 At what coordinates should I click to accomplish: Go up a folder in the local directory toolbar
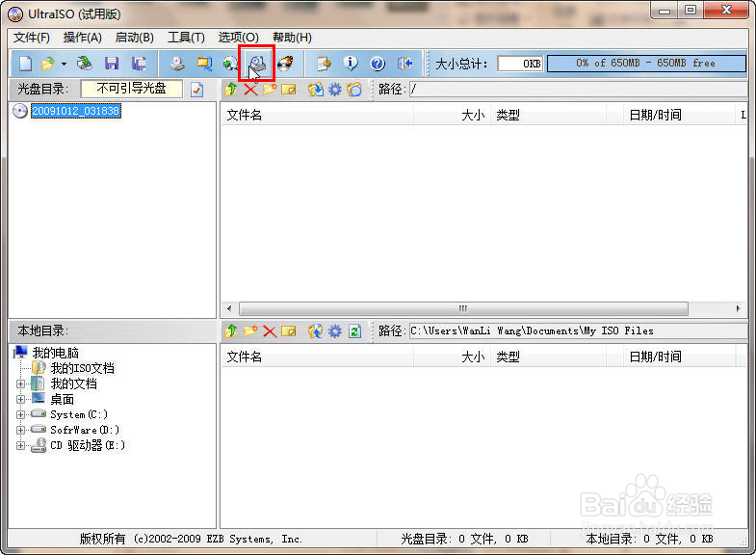coord(231,331)
